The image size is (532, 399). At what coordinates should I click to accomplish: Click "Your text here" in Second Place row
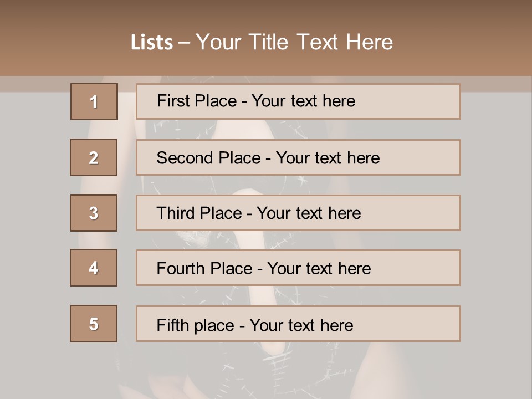tap(328, 158)
